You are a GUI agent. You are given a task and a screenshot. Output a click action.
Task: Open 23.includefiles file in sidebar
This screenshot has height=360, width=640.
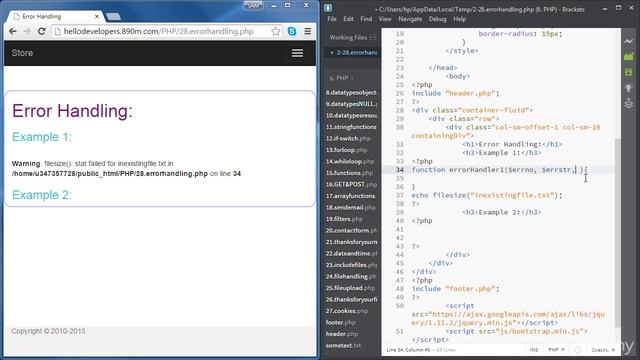pos(351,265)
